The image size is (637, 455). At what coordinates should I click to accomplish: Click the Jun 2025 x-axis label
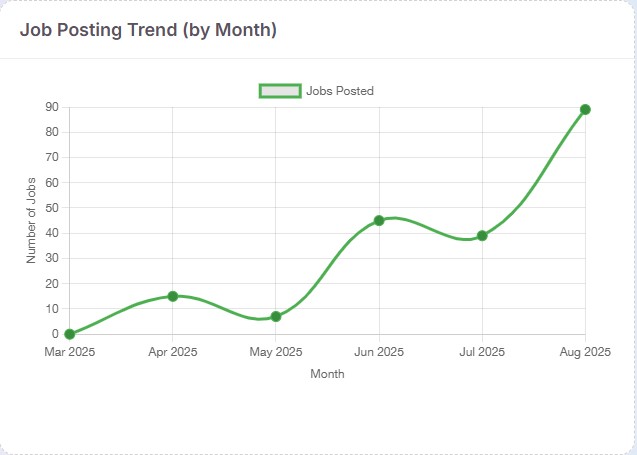coord(379,352)
